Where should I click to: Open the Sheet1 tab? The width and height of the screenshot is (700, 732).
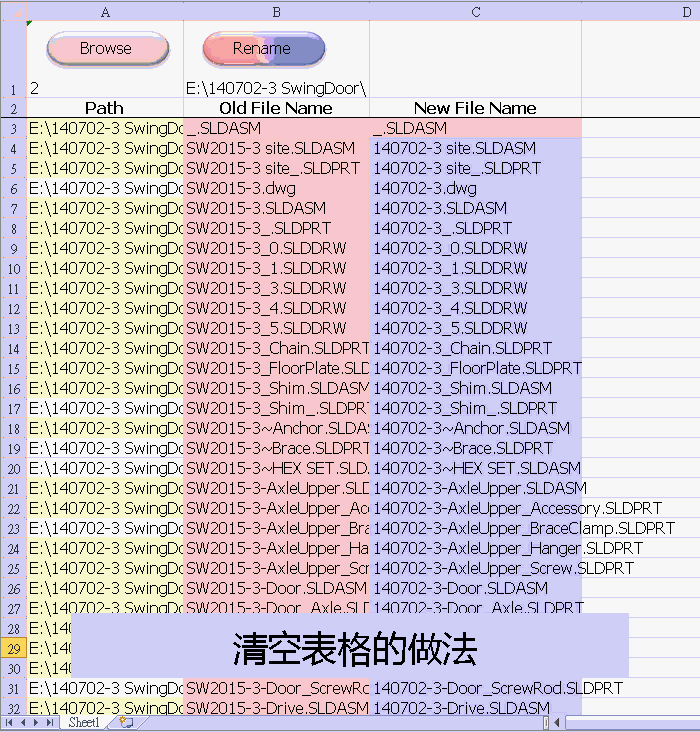[x=84, y=722]
